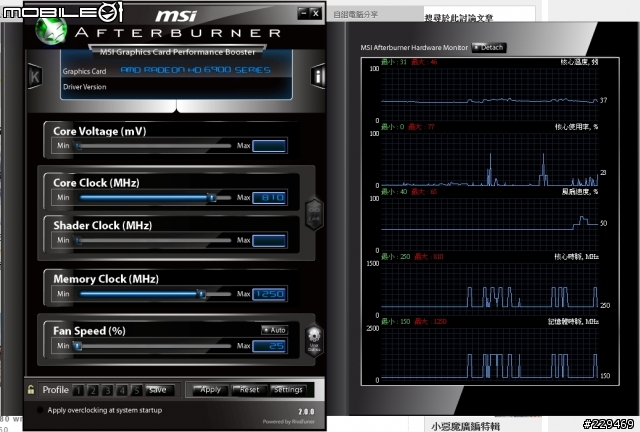Click the core clock MHz graph
Screen dimensions: 640x432
490,289
